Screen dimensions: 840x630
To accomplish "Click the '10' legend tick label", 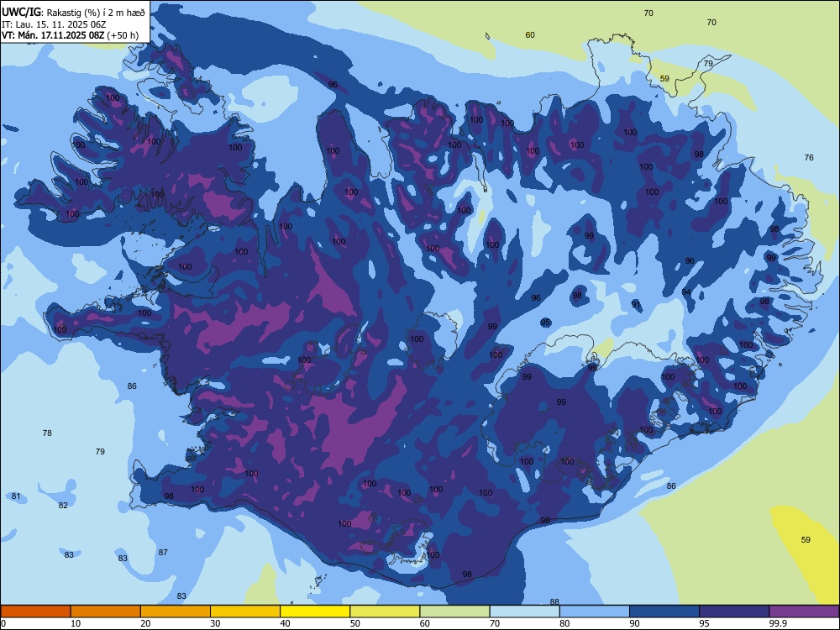I will pos(76,623).
